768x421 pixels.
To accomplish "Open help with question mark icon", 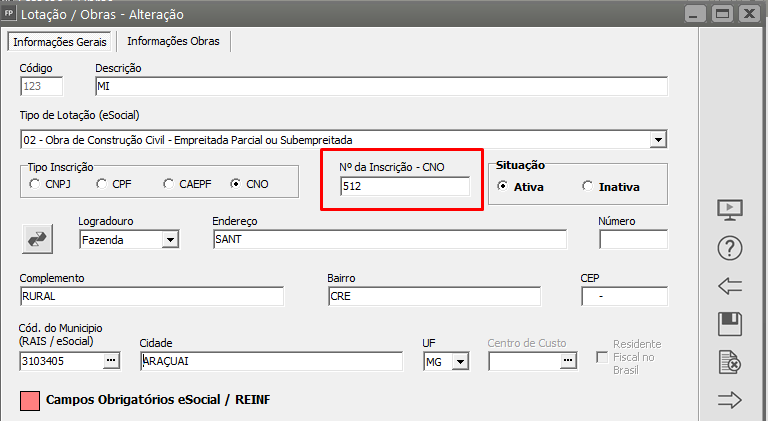I will coord(730,248).
